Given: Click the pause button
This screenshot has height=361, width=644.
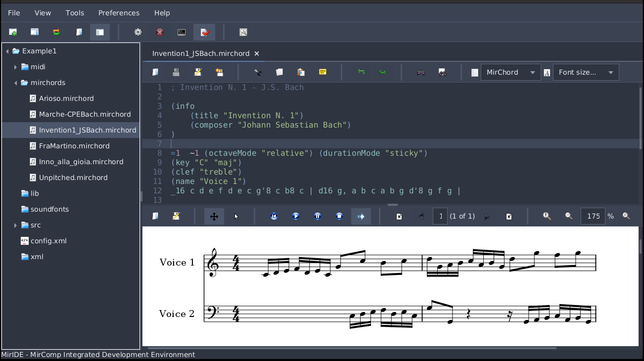Looking at the screenshot, I should click(318, 216).
